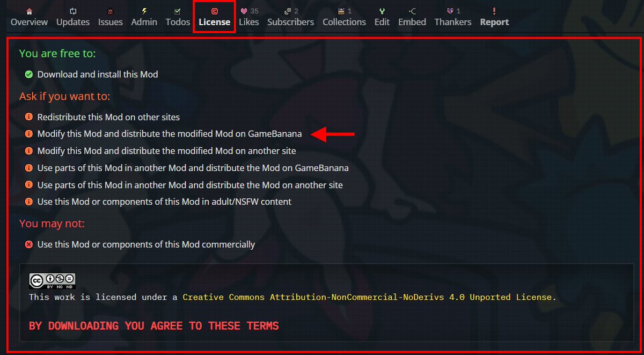This screenshot has height=355, width=644.
Task: Click the orange icon beside modified Mod on GameBanana
Action: (29, 134)
